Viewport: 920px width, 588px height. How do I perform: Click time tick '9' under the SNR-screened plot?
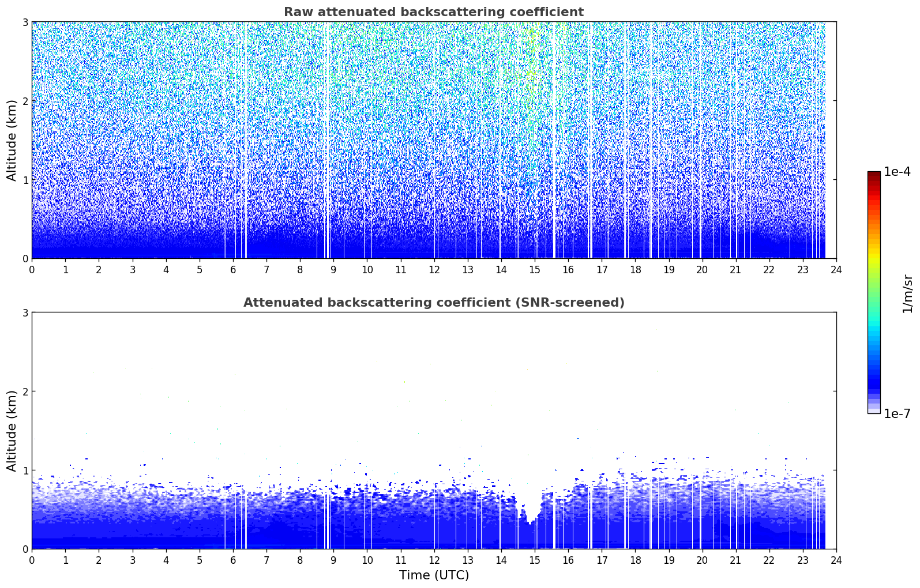coord(333,560)
